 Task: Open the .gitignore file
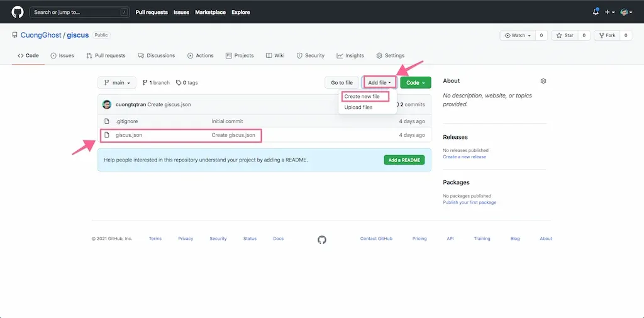127,121
